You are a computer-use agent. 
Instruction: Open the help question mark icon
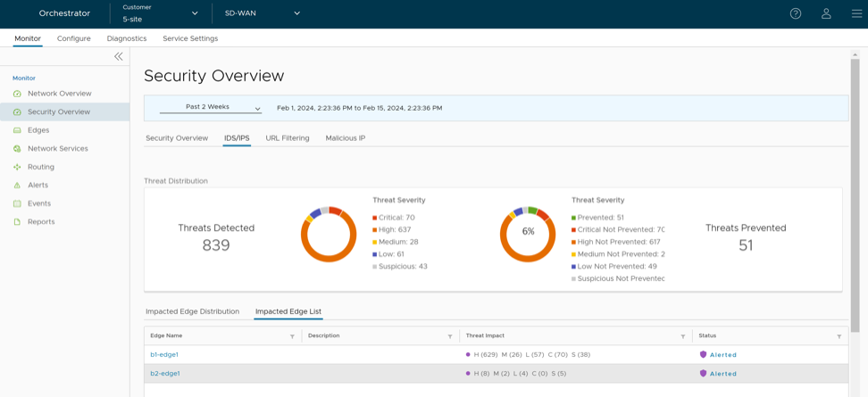click(x=796, y=13)
